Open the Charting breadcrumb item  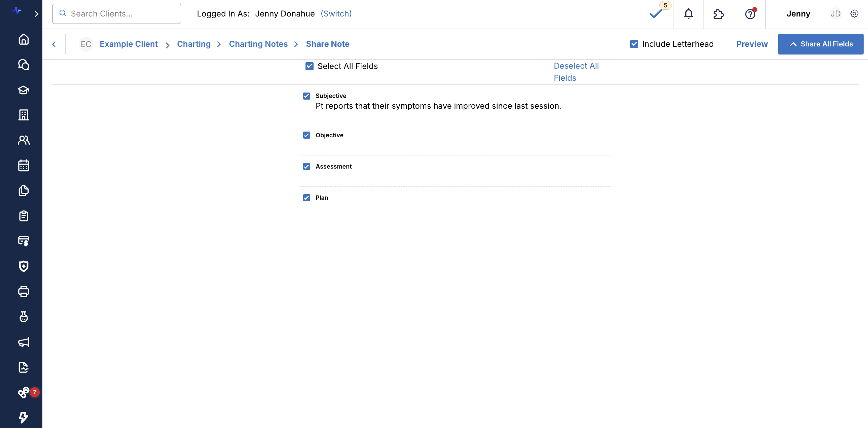point(194,44)
